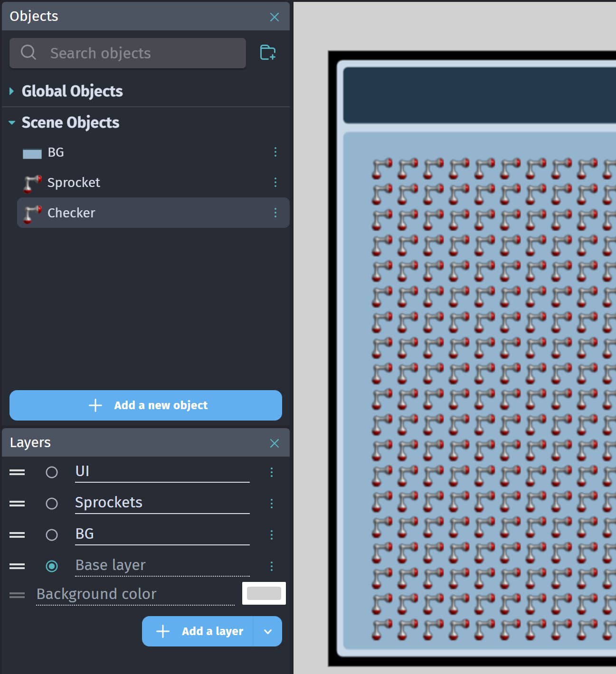Click the search magnifier icon in Objects

[x=28, y=53]
